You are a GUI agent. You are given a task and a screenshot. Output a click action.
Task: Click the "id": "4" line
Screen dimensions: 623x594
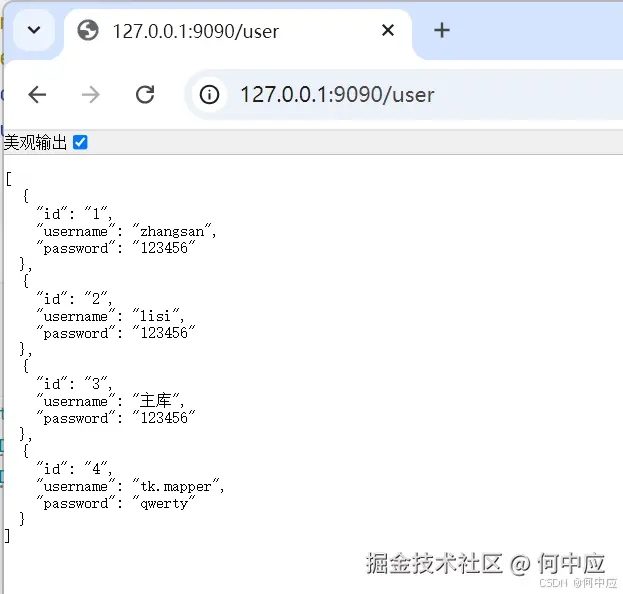(74, 469)
